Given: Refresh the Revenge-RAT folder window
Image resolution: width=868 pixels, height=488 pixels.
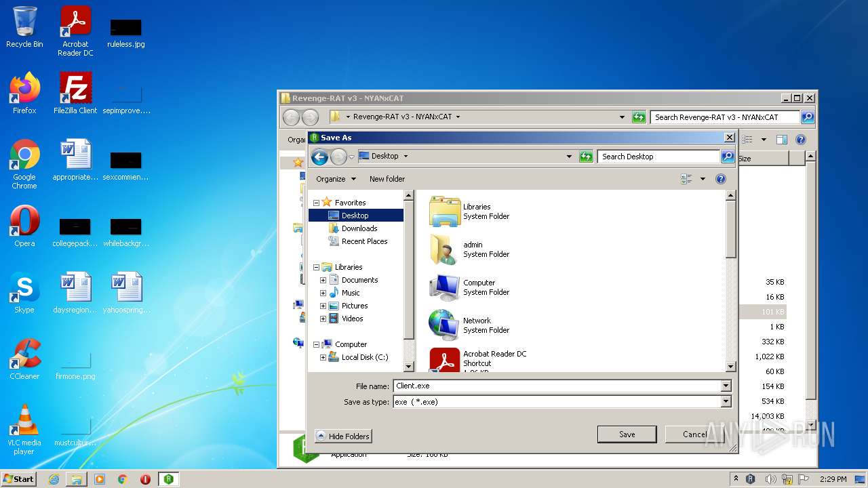Looking at the screenshot, I should point(638,117).
